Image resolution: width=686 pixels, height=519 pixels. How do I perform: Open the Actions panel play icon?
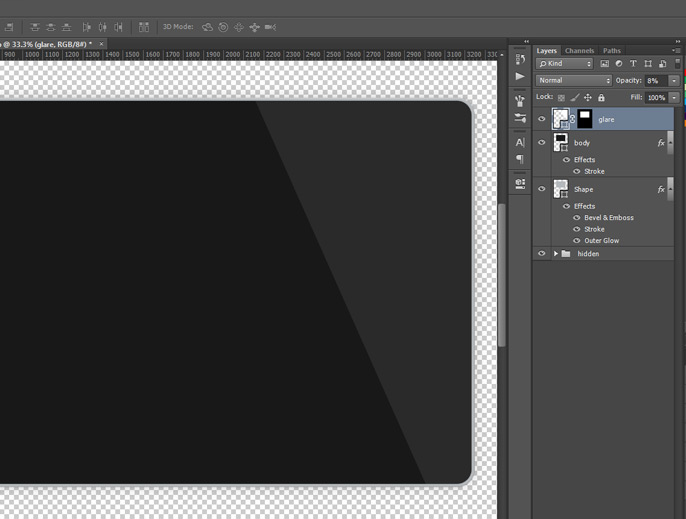tap(520, 76)
